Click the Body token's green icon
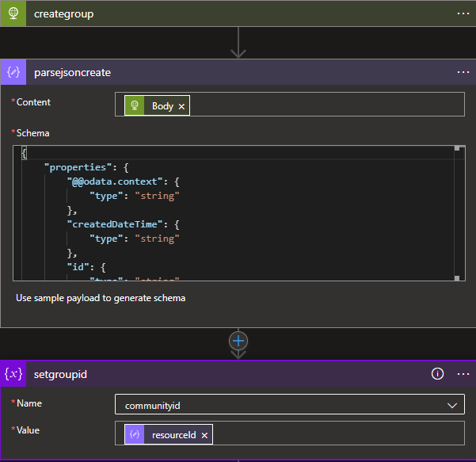 point(135,106)
